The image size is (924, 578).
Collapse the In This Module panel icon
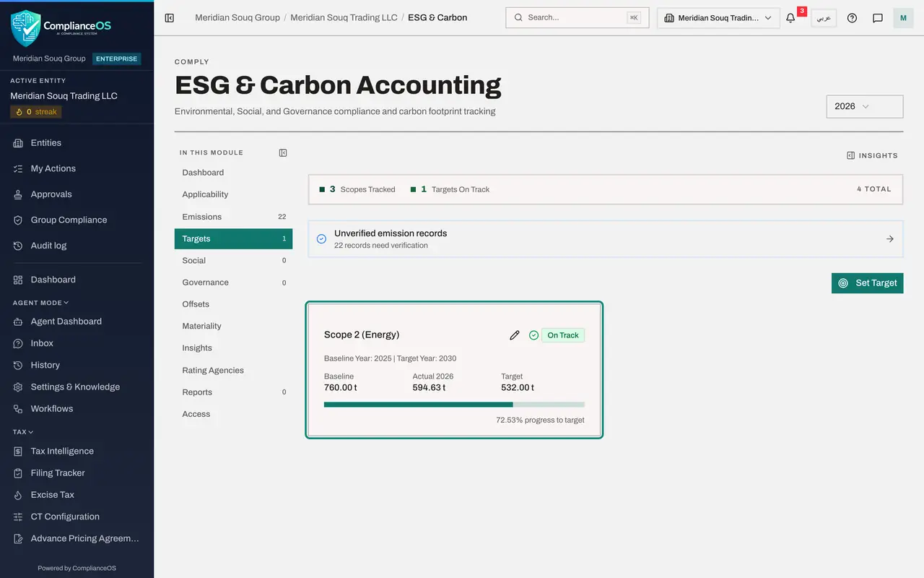283,152
